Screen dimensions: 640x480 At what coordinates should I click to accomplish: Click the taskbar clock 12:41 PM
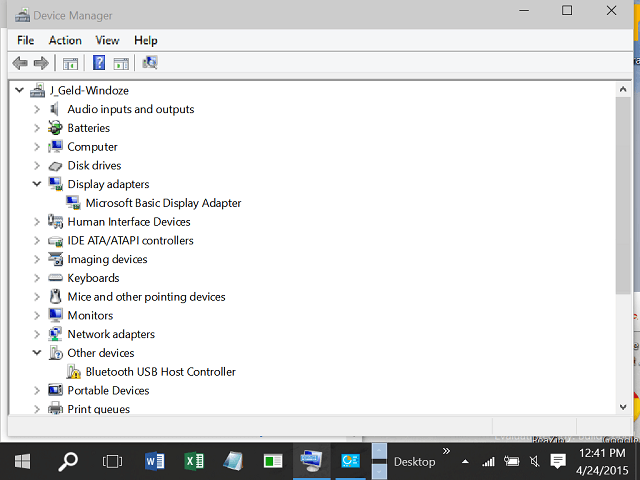pyautogui.click(x=602, y=453)
